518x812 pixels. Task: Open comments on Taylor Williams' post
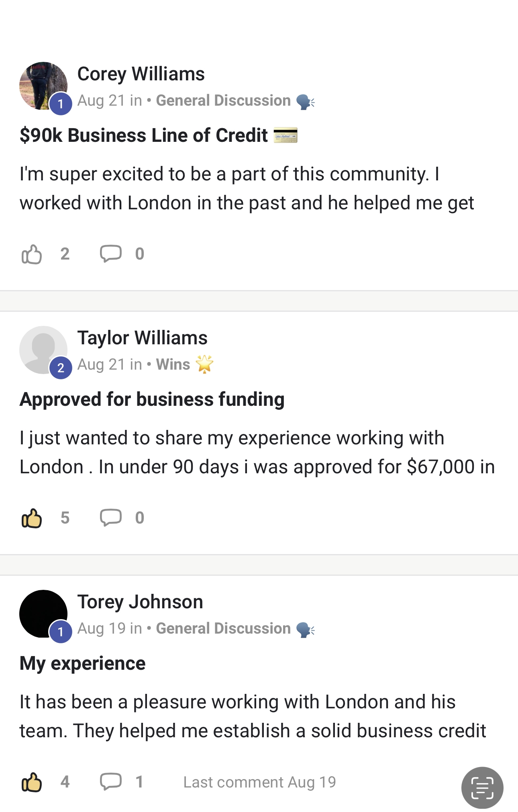pyautogui.click(x=111, y=518)
